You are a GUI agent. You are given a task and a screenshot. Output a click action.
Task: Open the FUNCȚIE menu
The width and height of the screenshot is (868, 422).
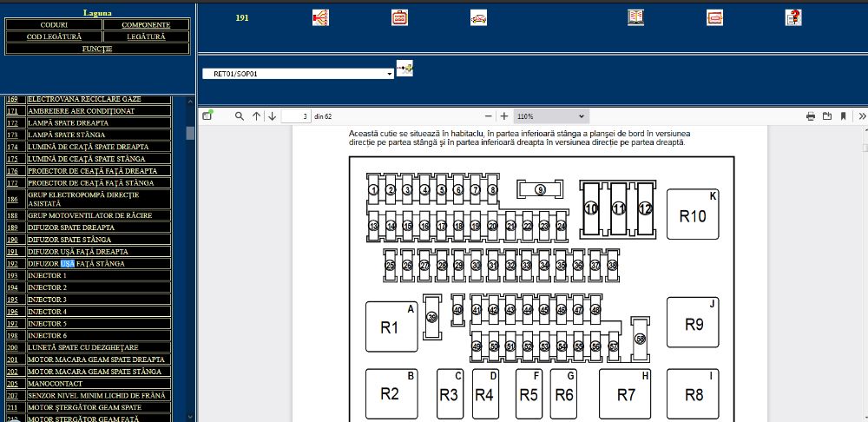97,49
